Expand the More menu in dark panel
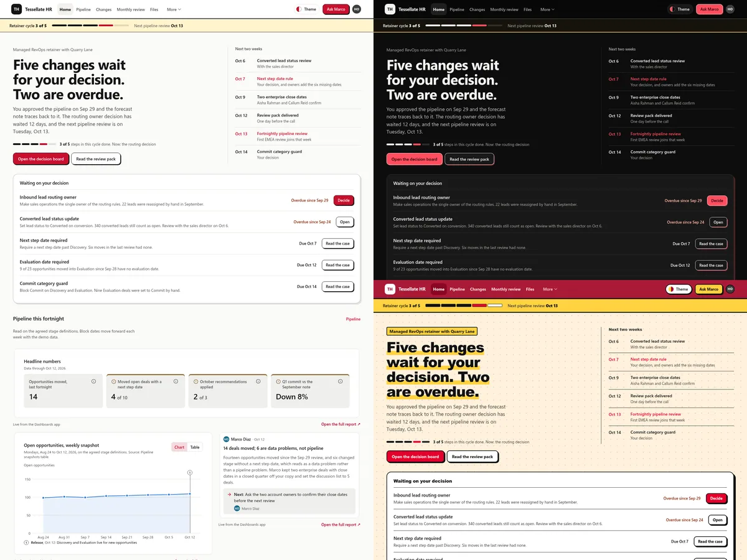Image resolution: width=747 pixels, height=560 pixels. pos(547,9)
